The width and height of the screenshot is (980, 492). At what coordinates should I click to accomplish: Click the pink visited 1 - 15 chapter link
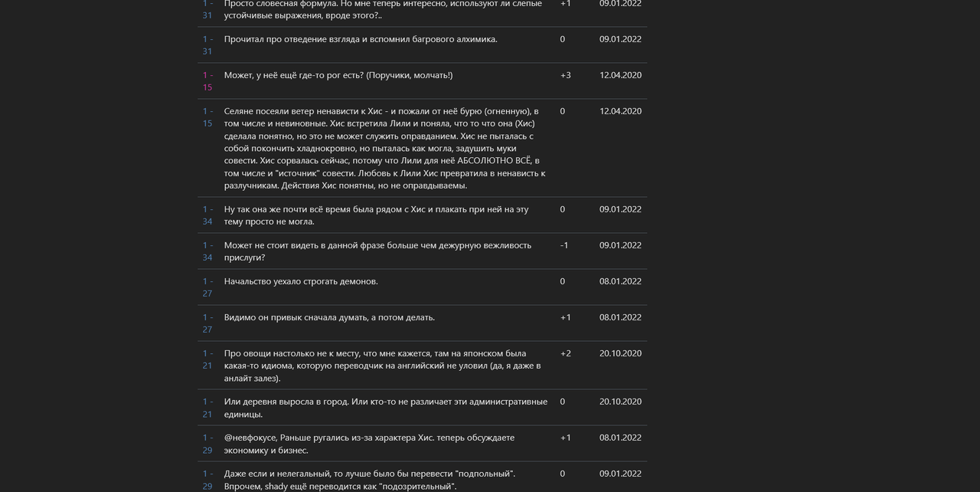click(x=207, y=81)
